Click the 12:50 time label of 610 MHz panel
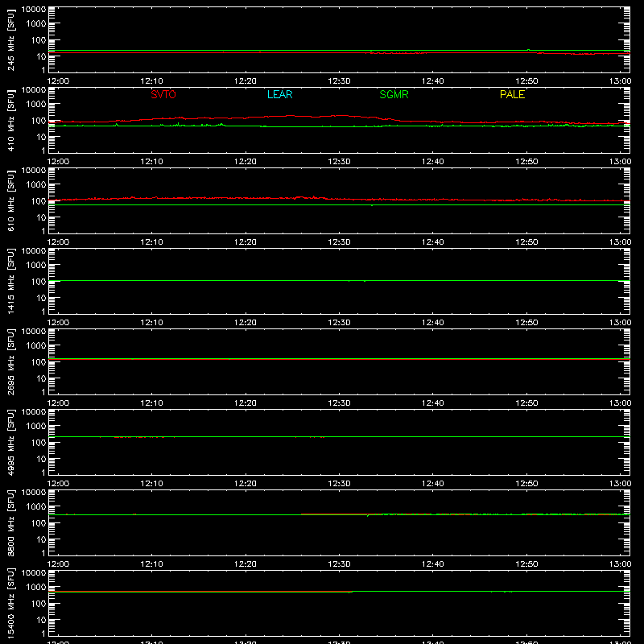This screenshot has height=644, width=644. [x=526, y=242]
